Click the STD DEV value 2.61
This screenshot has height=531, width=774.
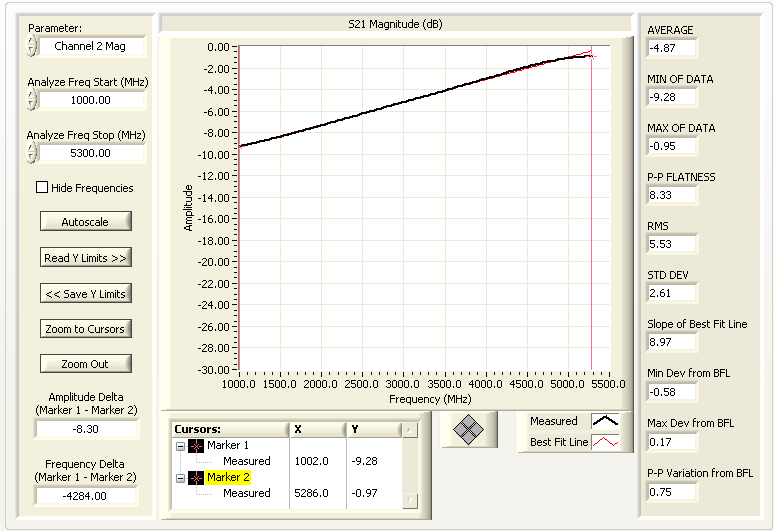coord(671,293)
